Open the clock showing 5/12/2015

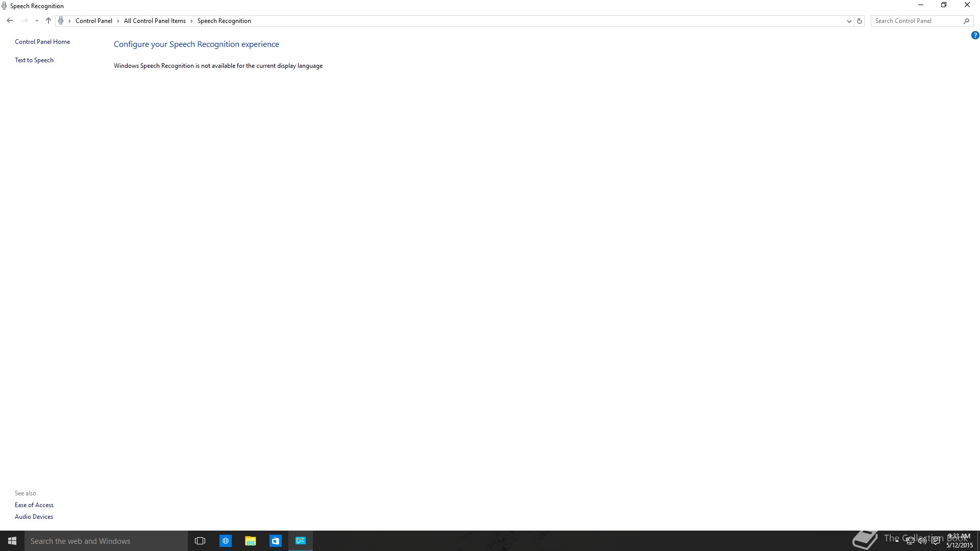(x=959, y=541)
